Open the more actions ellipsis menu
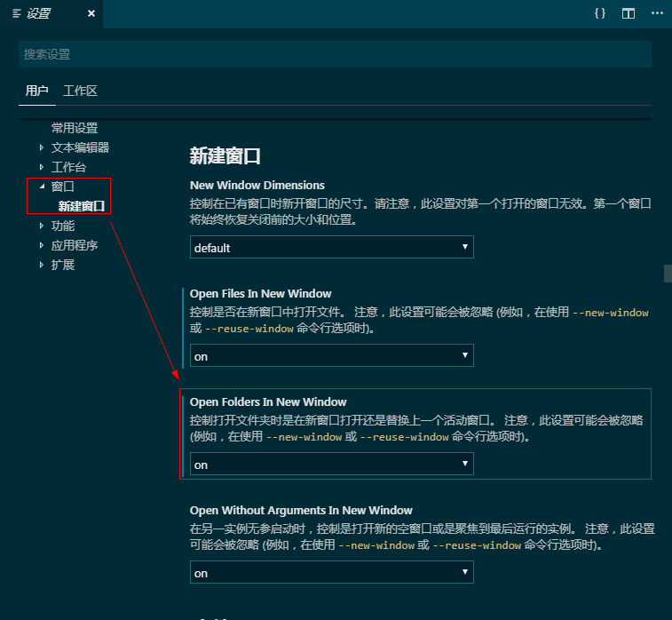 657,13
